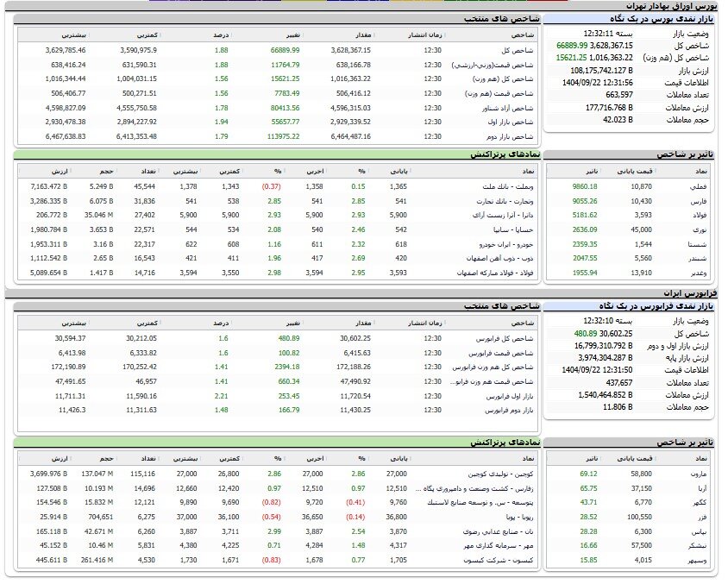728x584 pixels.
Task: Select شستا in the index impact table
Action: coord(698,244)
